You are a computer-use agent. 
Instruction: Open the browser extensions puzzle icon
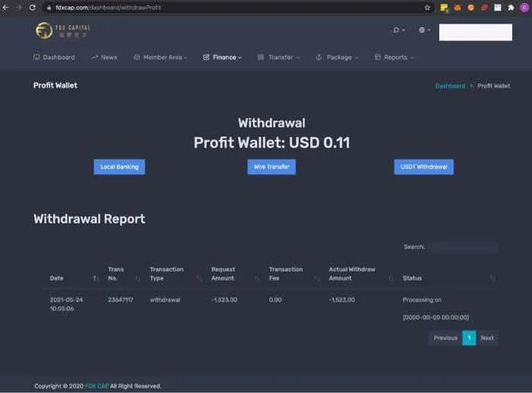coord(511,8)
